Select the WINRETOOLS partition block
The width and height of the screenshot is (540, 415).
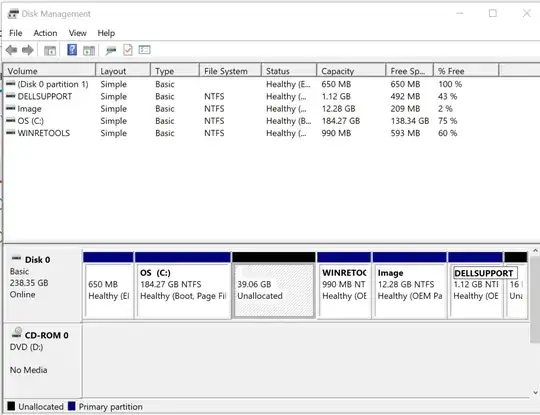coord(344,290)
